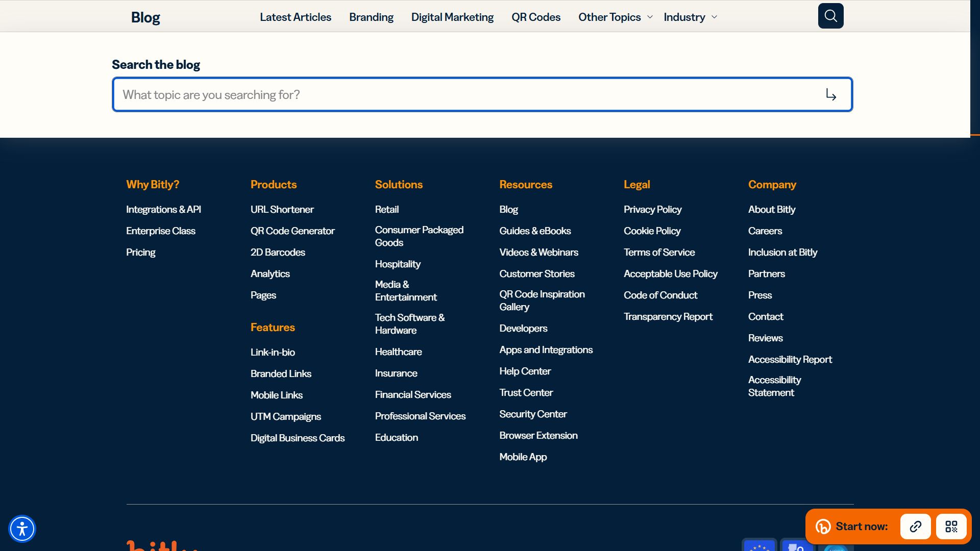Open Digital Marketing in the navigation
980x551 pixels.
point(452,17)
